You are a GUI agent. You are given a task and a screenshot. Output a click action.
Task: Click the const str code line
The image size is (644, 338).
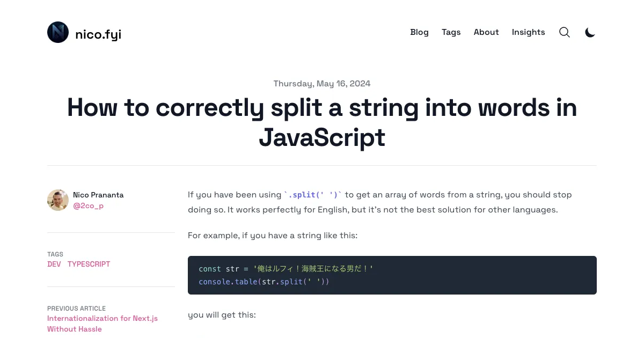[x=286, y=269]
